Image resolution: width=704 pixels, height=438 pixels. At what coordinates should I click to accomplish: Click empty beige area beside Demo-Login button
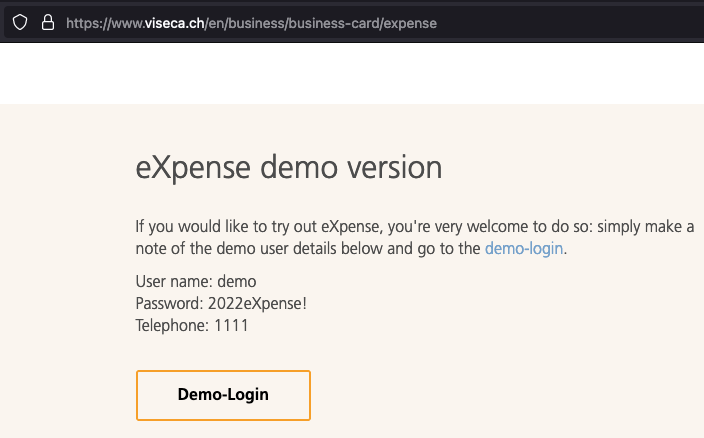coord(494,395)
